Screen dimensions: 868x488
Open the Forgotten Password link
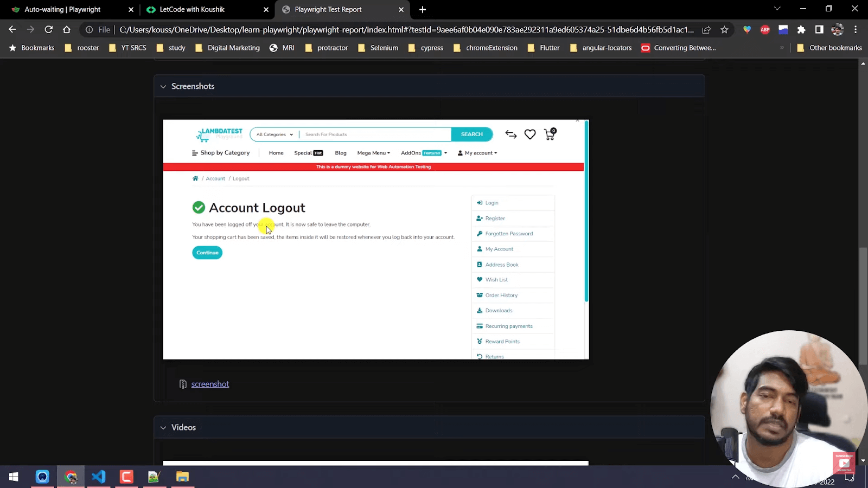[509, 233]
